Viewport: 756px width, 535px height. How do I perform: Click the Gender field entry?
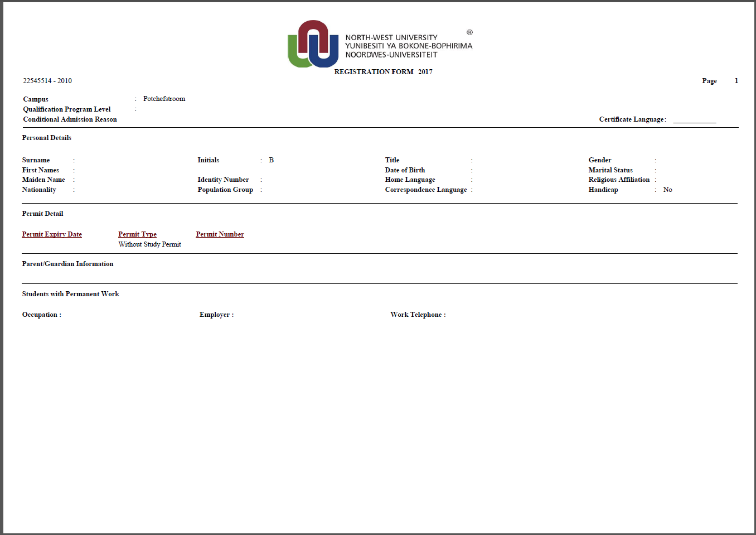pyautogui.click(x=599, y=160)
